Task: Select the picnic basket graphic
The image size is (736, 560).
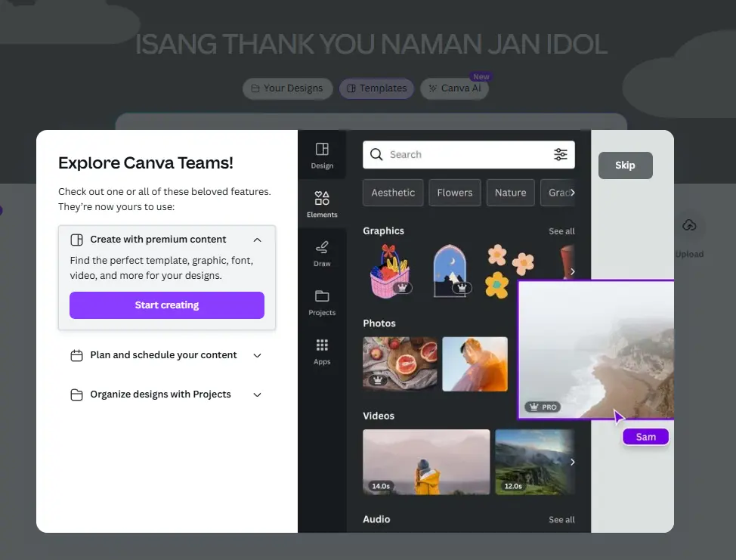Action: click(x=390, y=271)
